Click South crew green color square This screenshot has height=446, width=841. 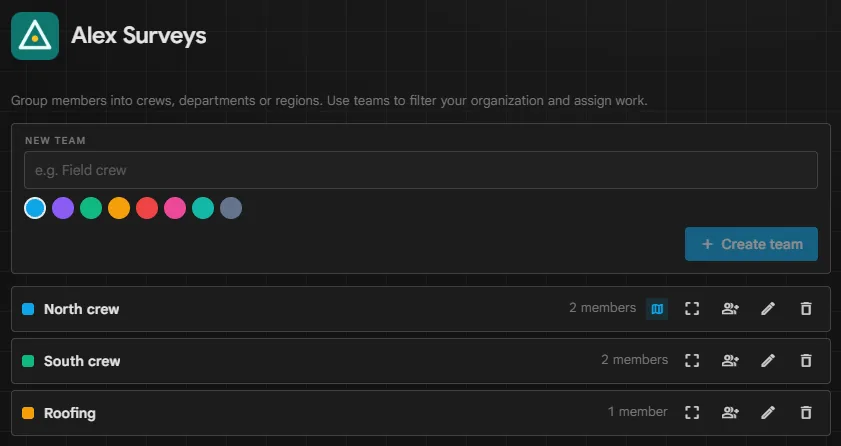[28, 361]
